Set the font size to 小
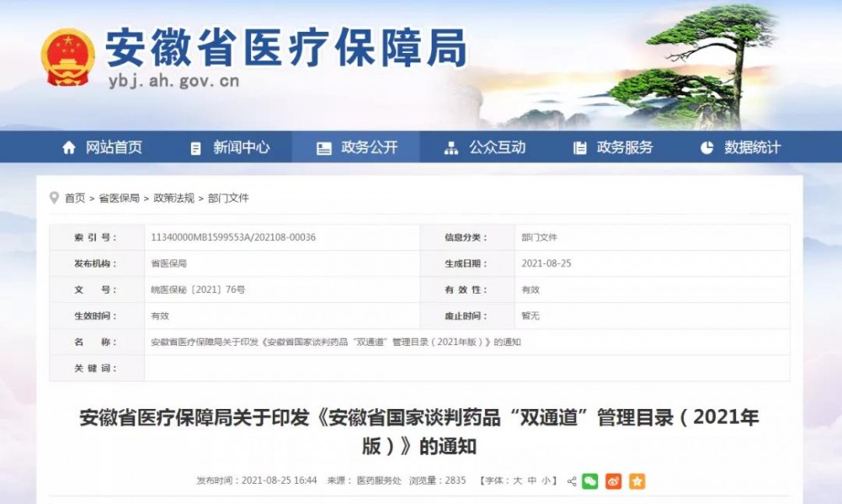 [x=546, y=480]
